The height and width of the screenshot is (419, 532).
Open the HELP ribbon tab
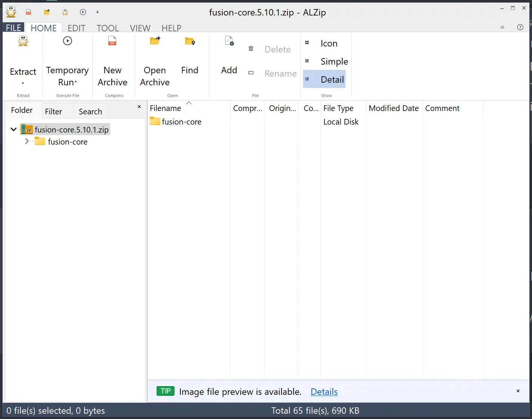pos(172,28)
